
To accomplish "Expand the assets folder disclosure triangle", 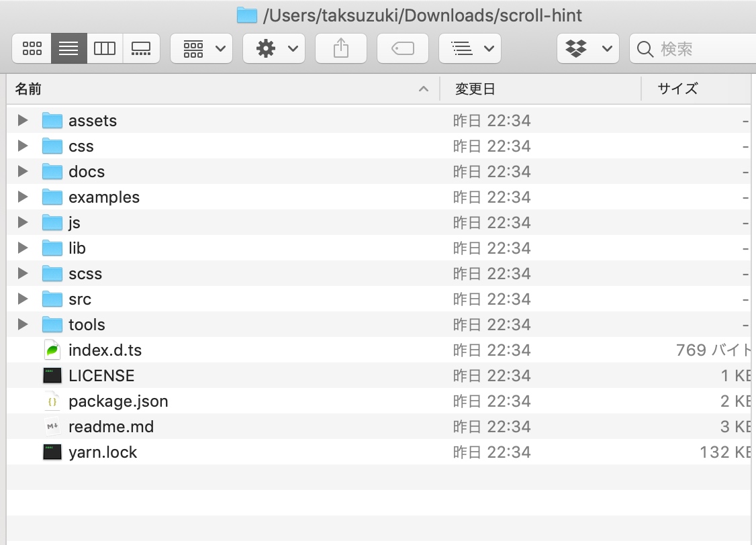I will 23,120.
